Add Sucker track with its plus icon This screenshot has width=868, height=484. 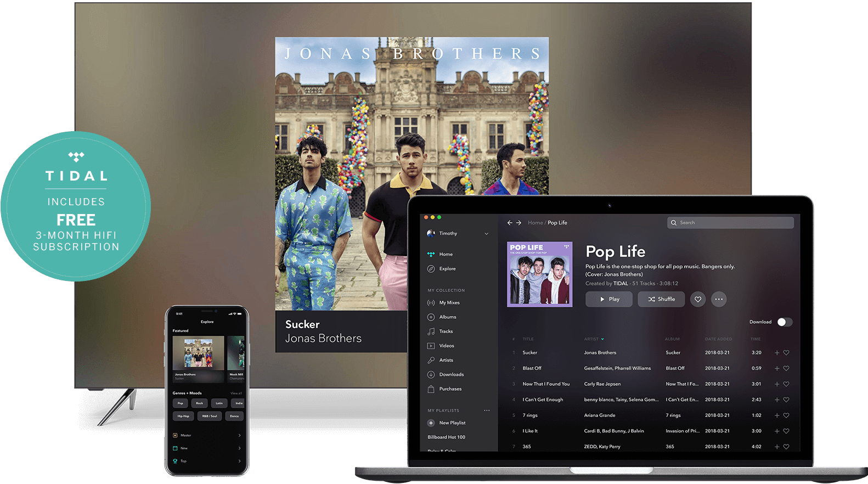[777, 353]
